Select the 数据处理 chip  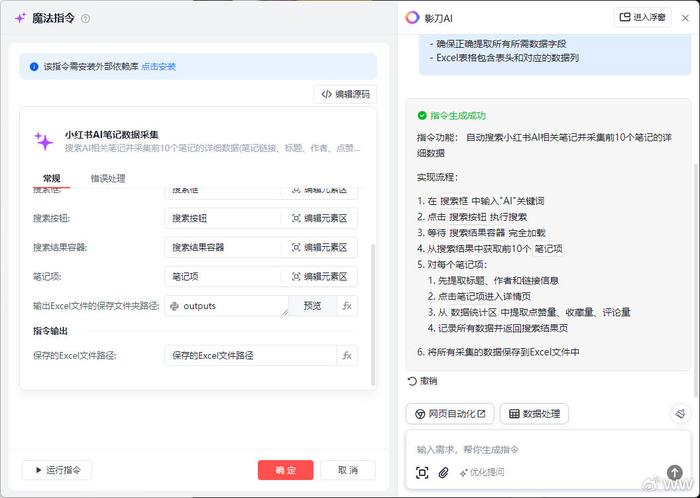[x=534, y=414]
